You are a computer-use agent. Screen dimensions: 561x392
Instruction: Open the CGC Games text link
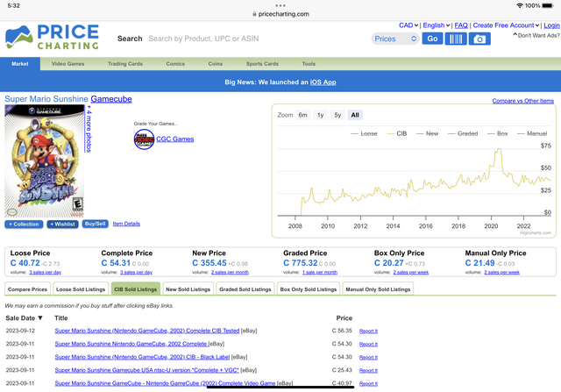coord(175,139)
